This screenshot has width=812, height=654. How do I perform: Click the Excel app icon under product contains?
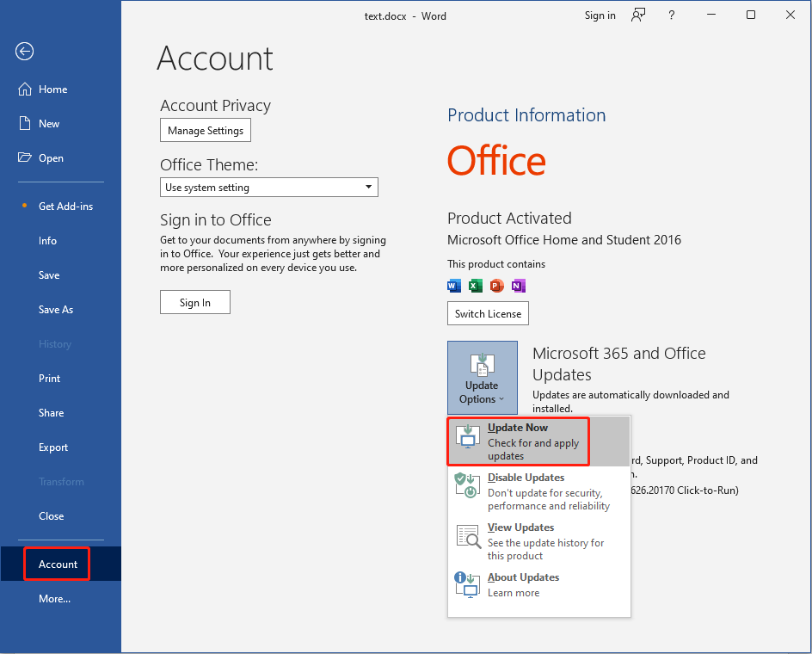click(x=476, y=286)
